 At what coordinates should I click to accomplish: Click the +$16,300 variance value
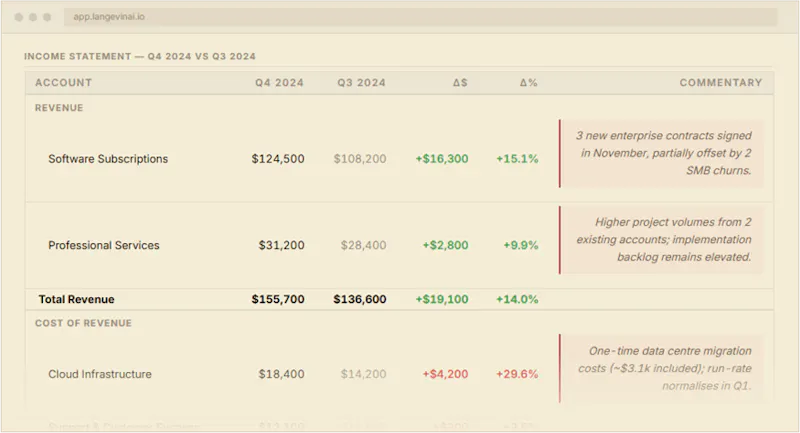[x=442, y=159]
